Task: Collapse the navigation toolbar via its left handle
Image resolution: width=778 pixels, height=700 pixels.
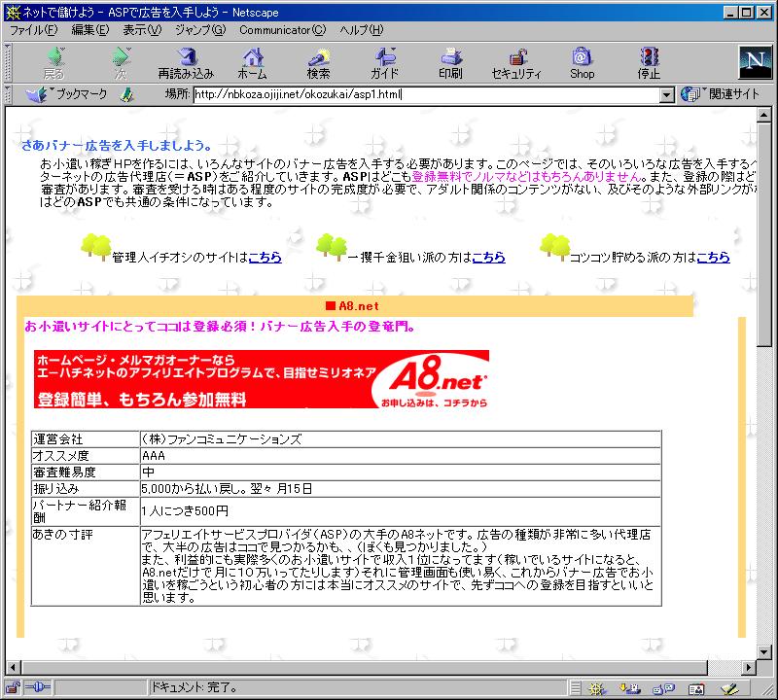Action: (x=8, y=62)
